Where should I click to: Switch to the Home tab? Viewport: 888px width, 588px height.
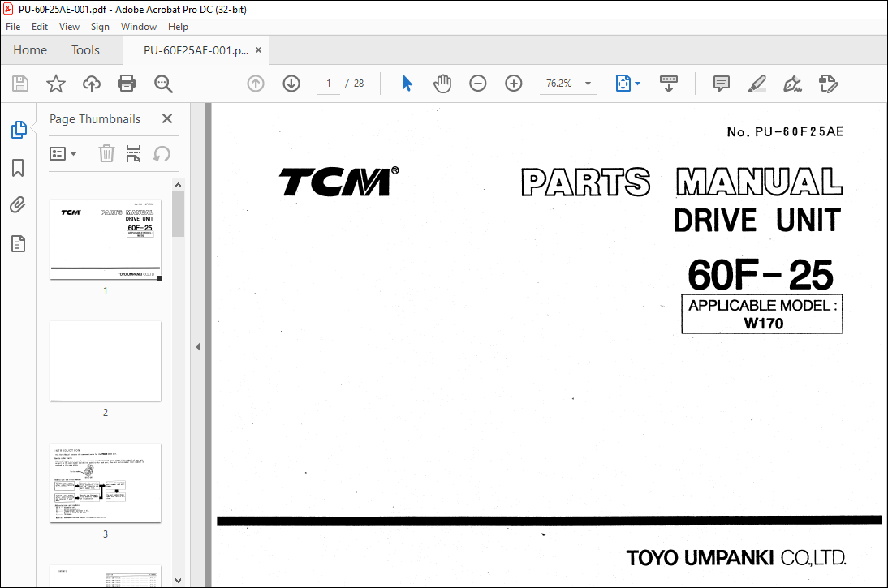(x=30, y=49)
